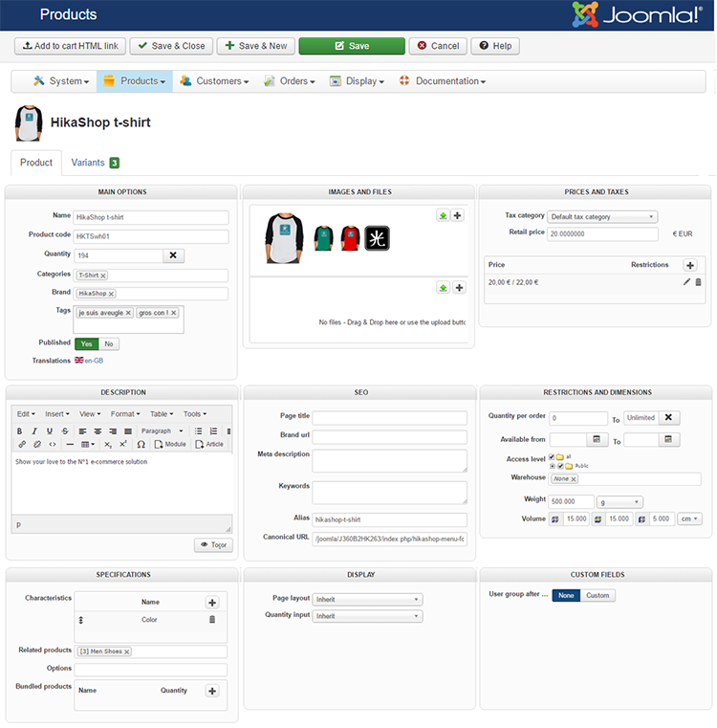This screenshot has height=728, width=717.
Task: Align description text right
Action: [x=113, y=431]
